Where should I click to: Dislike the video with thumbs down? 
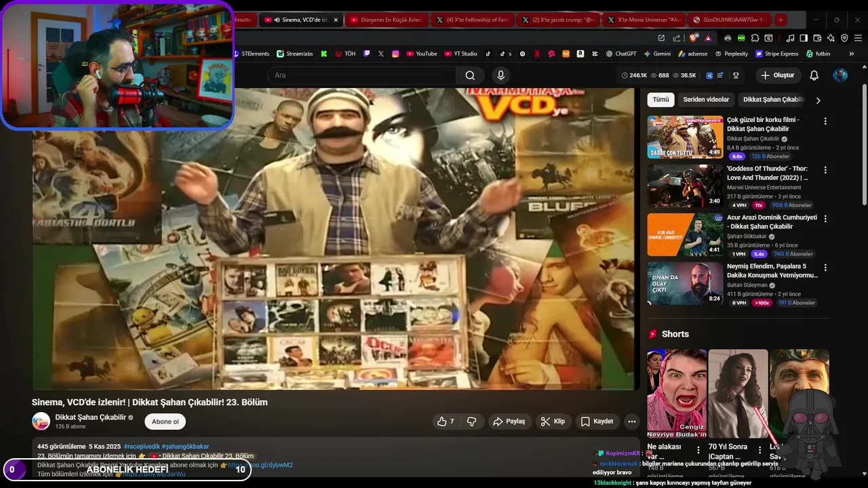472,422
